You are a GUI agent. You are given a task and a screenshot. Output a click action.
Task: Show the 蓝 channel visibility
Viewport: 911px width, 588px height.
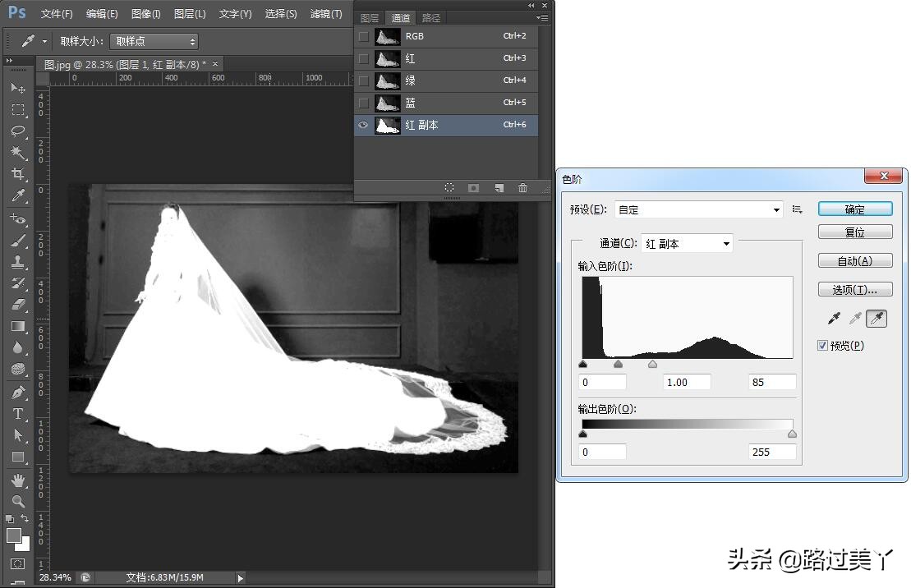(x=364, y=103)
